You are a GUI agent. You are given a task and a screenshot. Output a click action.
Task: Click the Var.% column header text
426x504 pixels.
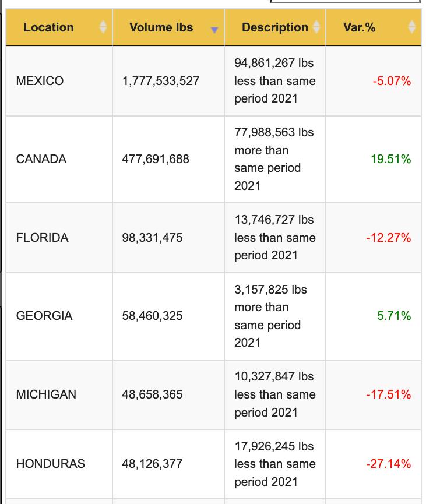360,27
